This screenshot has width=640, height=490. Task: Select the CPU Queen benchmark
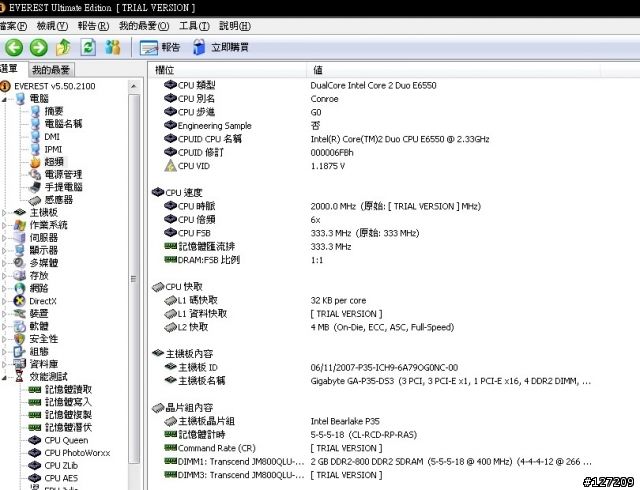tap(66, 440)
